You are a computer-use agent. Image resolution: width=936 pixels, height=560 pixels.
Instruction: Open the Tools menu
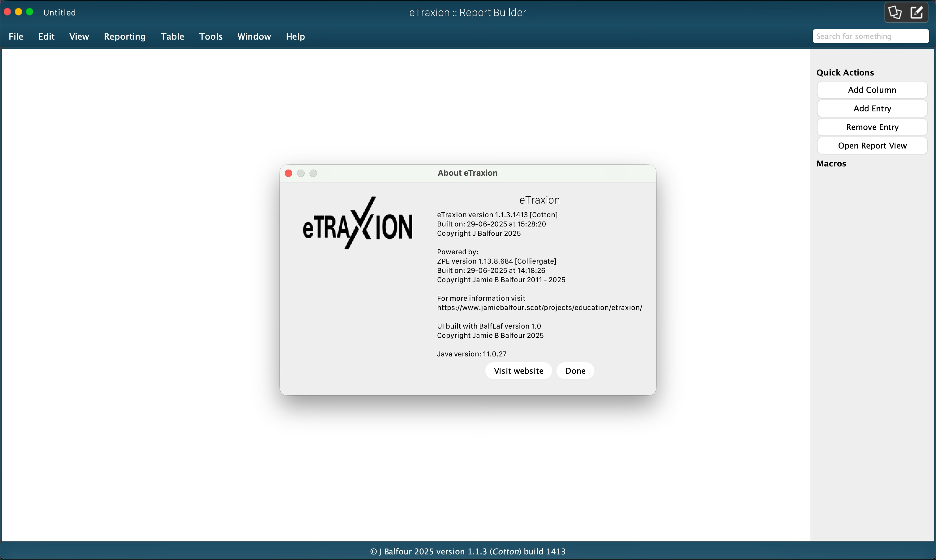[x=211, y=37]
